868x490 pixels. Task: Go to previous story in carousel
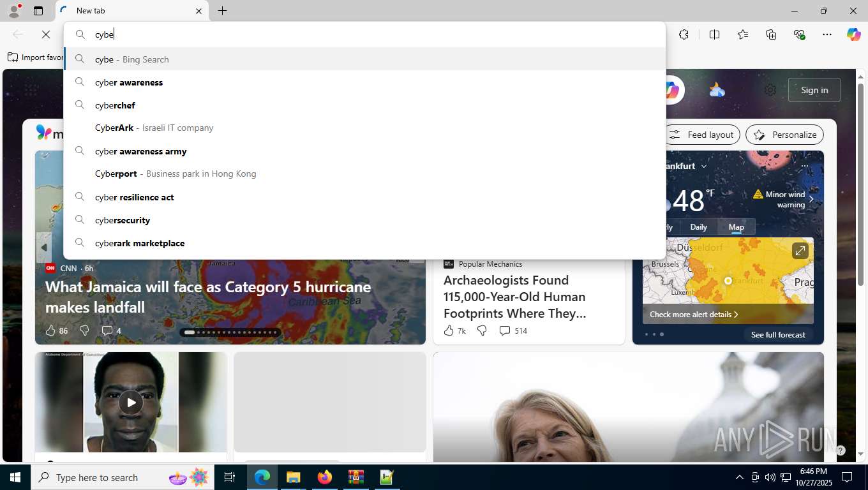[44, 248]
